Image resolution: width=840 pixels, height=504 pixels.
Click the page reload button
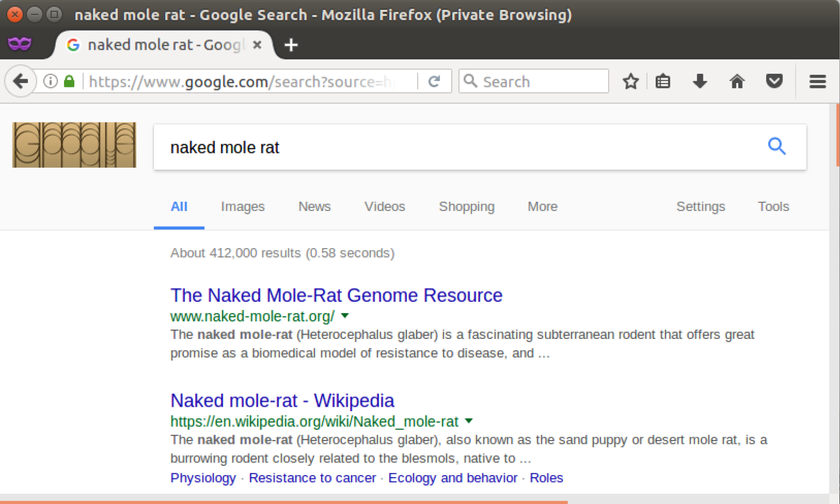tap(435, 81)
